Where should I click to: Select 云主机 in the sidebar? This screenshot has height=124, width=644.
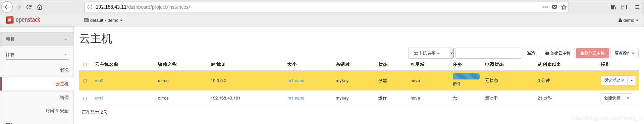(x=62, y=84)
